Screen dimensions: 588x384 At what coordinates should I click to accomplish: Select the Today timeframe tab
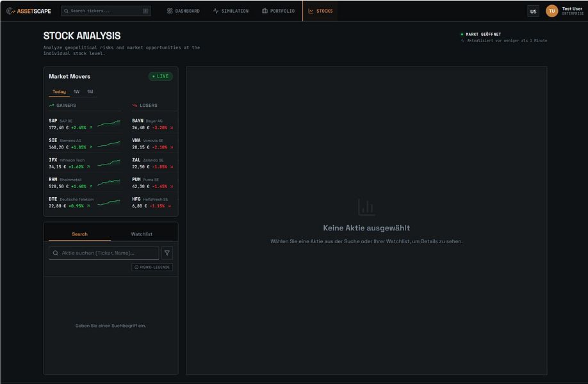(59, 92)
